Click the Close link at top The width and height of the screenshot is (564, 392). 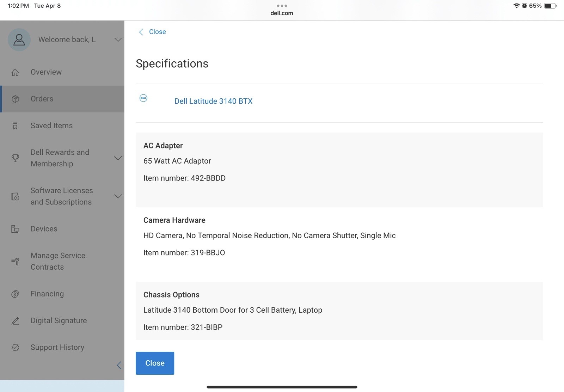point(157,32)
